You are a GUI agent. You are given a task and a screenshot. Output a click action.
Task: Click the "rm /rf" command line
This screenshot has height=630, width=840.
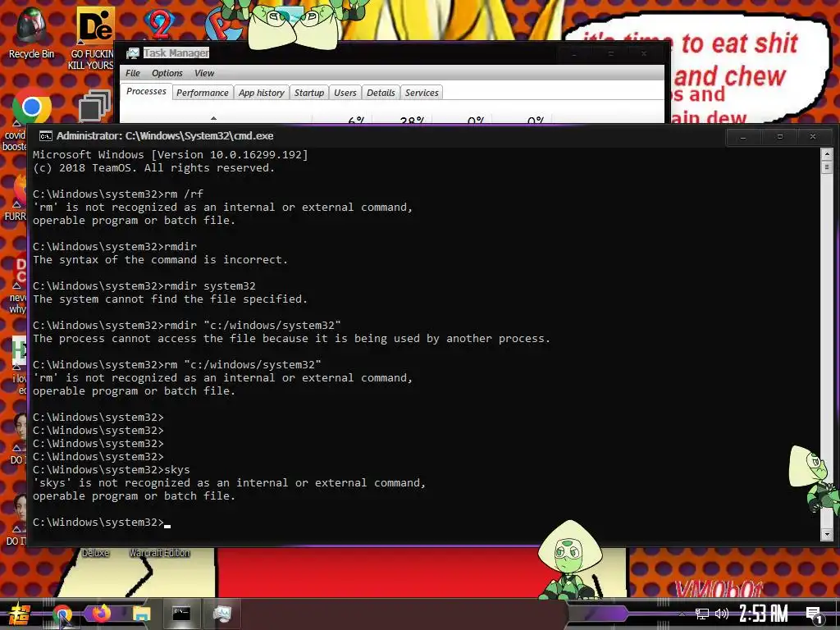[118, 194]
